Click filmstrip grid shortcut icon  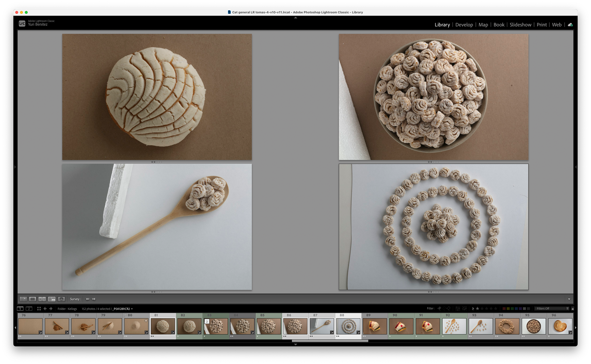click(39, 309)
